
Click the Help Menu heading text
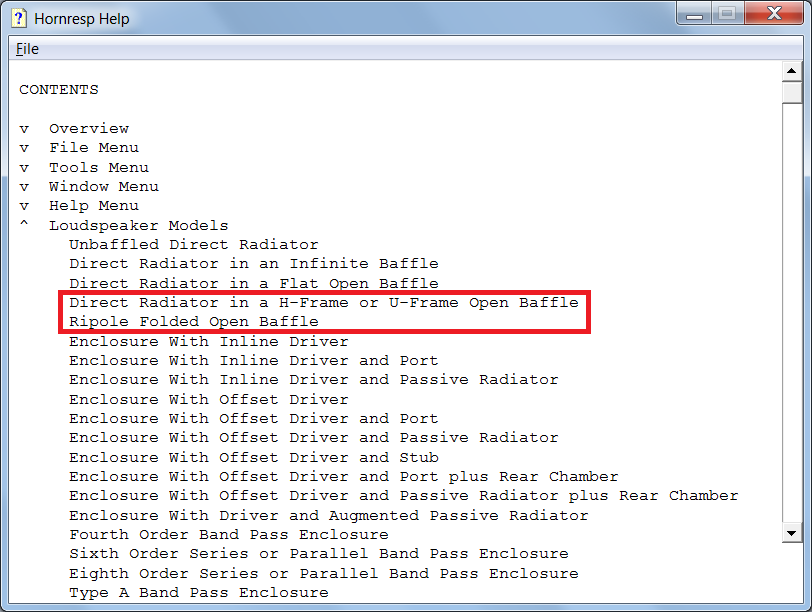pyautogui.click(x=94, y=206)
